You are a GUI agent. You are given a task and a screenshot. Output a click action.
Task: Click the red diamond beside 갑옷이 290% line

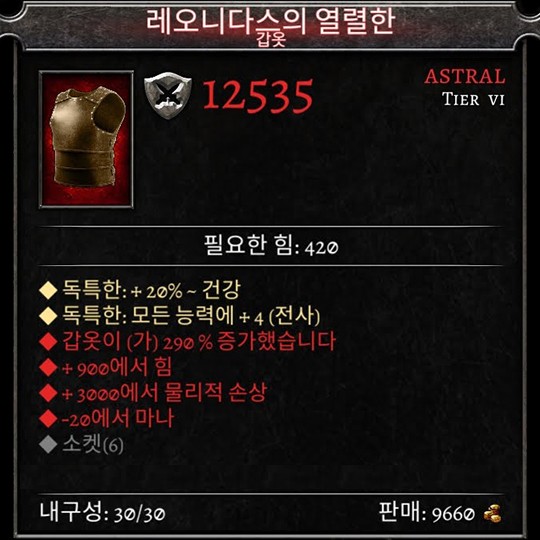click(x=48, y=342)
